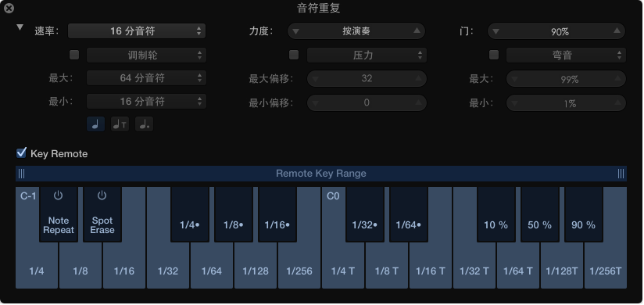Open the 最小 16 分音符 dropdown
Screen dimensions: 644x305
pyautogui.click(x=147, y=101)
